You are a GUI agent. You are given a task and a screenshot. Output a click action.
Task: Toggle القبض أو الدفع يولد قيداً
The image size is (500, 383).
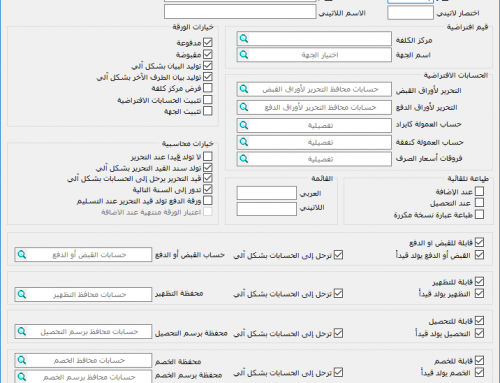coord(479,255)
